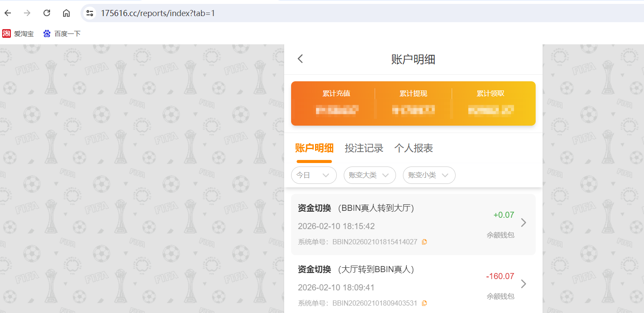Select the 账户明细 tab
The width and height of the screenshot is (644, 313).
tap(314, 148)
